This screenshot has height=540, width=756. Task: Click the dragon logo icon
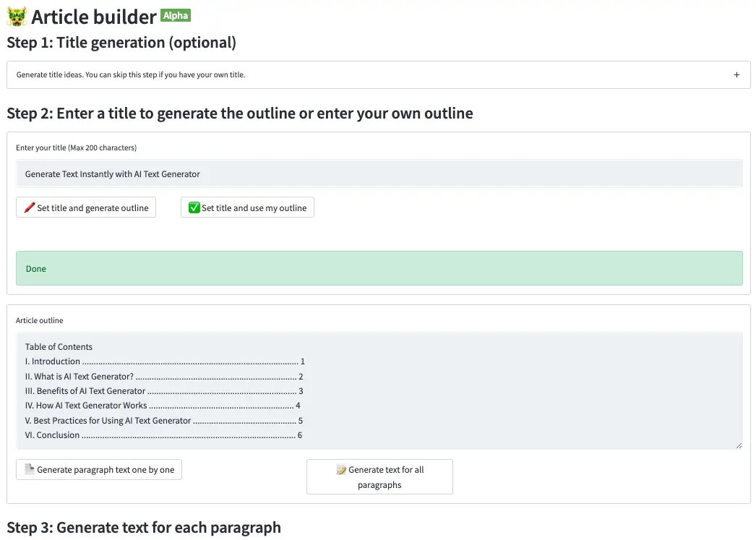[x=17, y=17]
